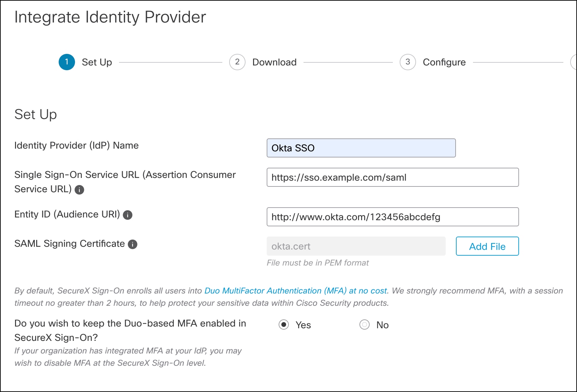577x392 pixels.
Task: Go to the Download step label
Action: click(275, 62)
